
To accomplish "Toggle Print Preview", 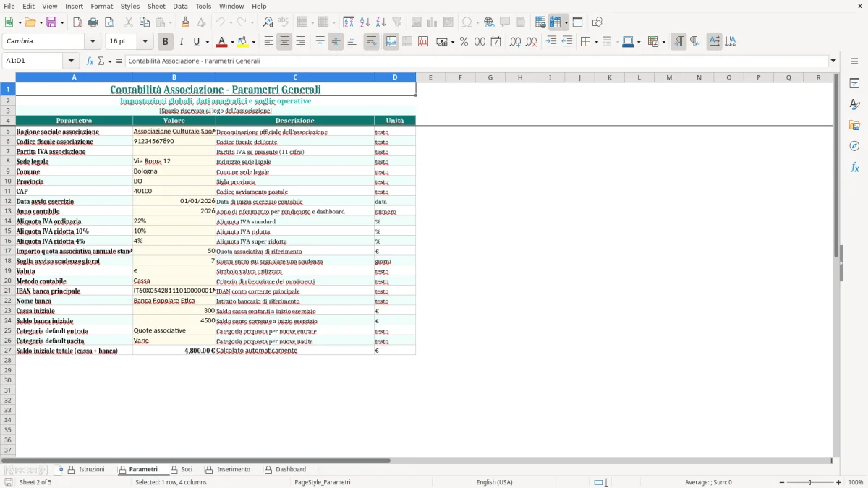I will 109,22.
